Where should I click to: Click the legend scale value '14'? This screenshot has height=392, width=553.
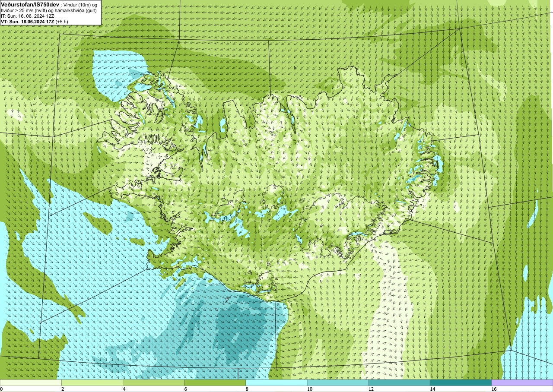[x=432, y=389]
